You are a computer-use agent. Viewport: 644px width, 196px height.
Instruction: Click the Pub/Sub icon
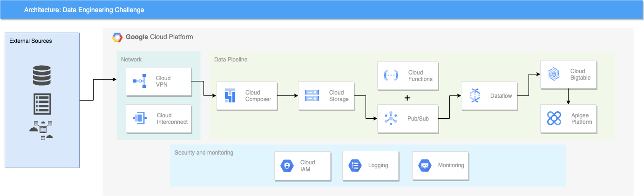pyautogui.click(x=391, y=118)
